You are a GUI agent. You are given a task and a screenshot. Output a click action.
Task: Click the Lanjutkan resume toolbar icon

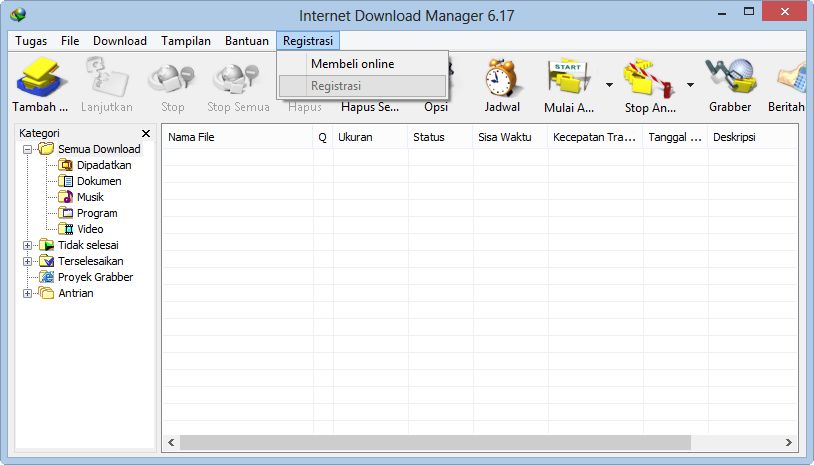coord(107,78)
